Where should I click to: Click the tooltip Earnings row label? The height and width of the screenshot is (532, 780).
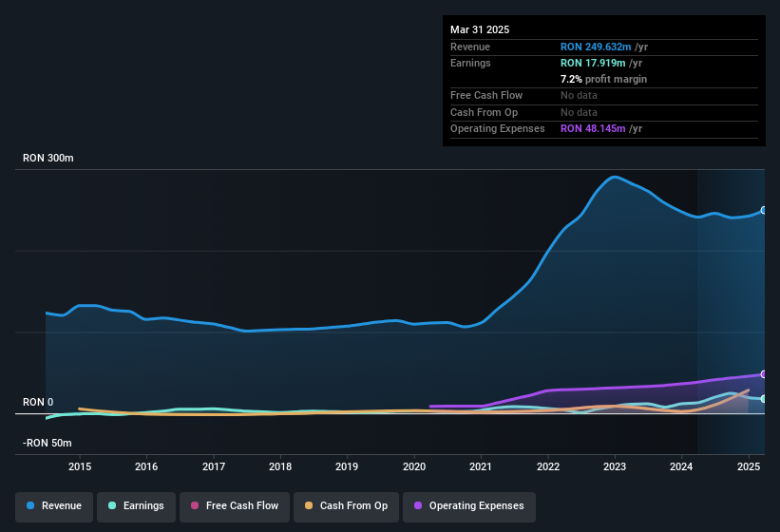(470, 63)
